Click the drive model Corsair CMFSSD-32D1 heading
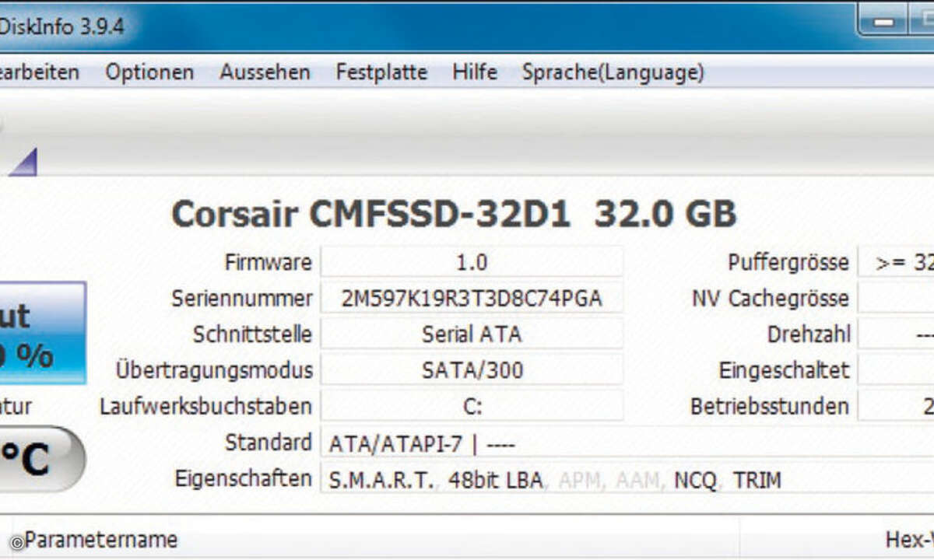This screenshot has height=560, width=934. (454, 213)
